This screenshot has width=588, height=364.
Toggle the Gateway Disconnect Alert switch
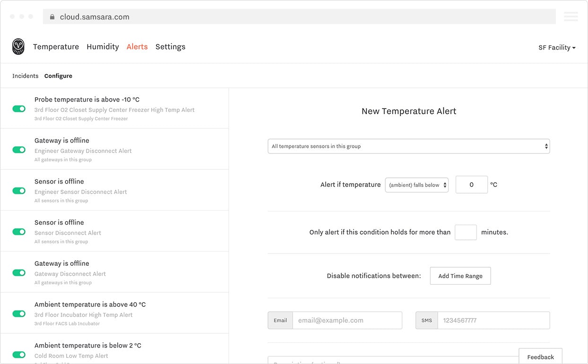tap(19, 273)
